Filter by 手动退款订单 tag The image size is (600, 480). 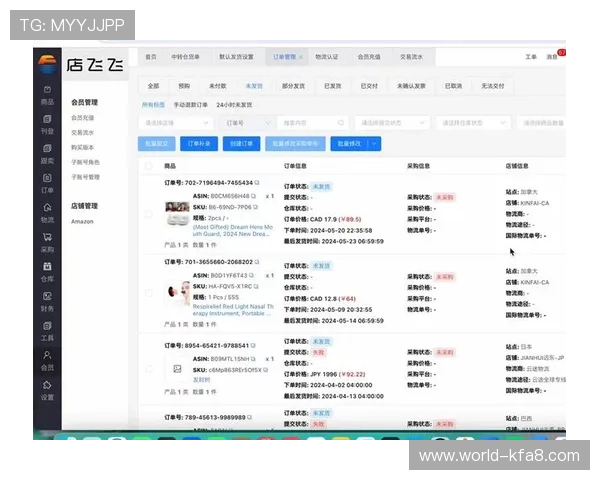[x=191, y=105]
